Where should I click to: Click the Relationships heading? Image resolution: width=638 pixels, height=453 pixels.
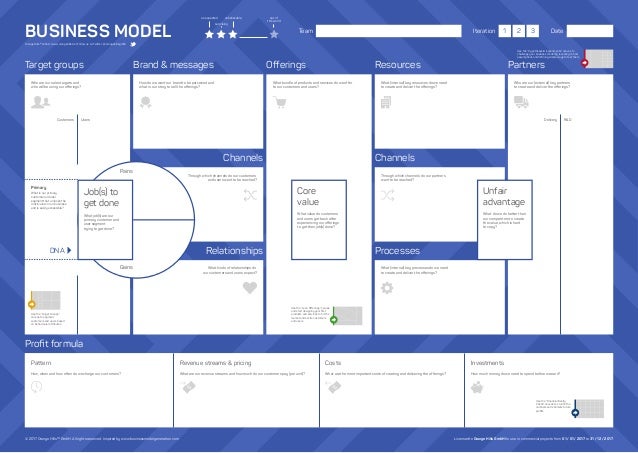(x=234, y=250)
